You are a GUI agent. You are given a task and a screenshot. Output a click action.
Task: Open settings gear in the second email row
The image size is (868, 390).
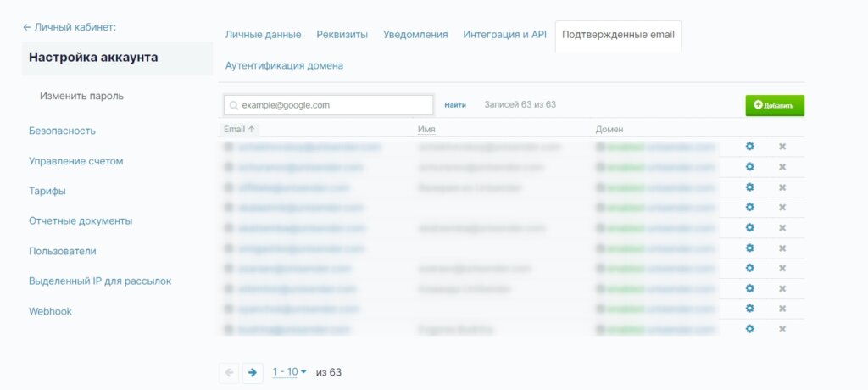click(749, 166)
